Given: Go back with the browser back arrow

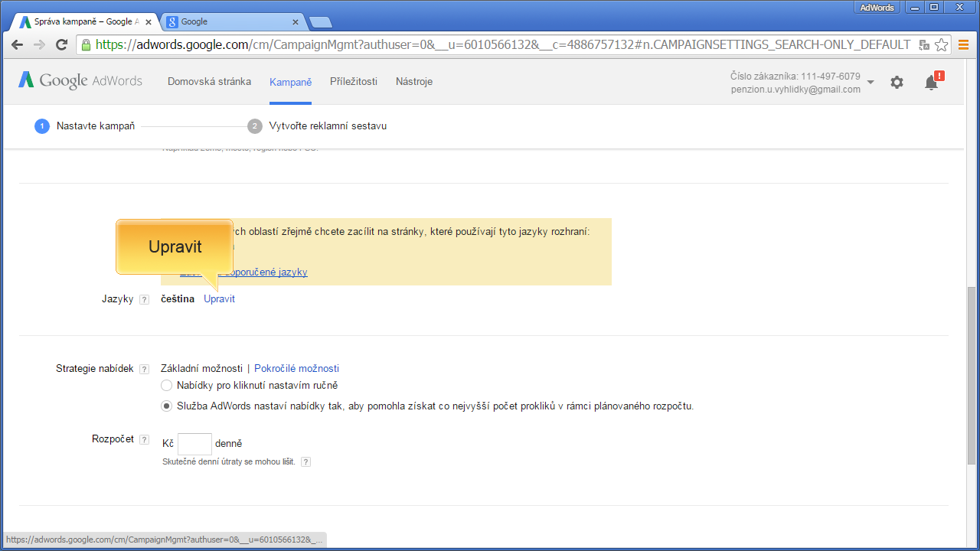Looking at the screenshot, I should click(x=18, y=44).
